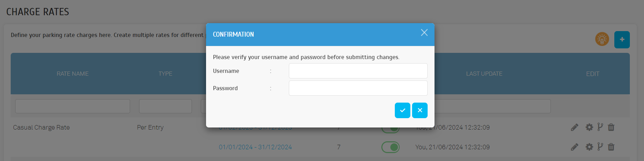Focus the Password input field

tap(358, 88)
